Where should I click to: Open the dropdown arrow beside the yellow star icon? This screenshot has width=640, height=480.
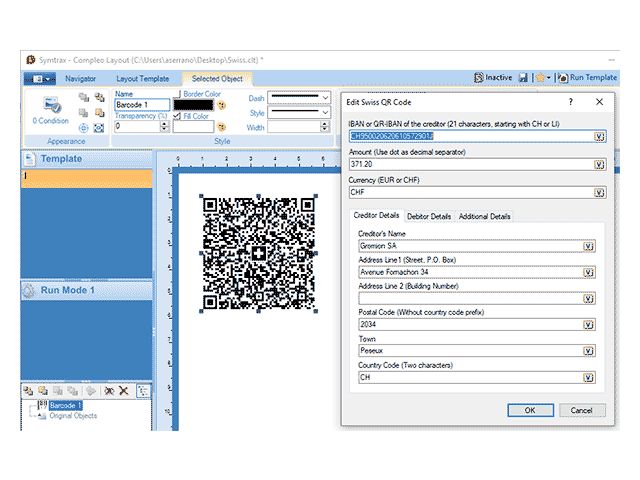click(x=549, y=78)
